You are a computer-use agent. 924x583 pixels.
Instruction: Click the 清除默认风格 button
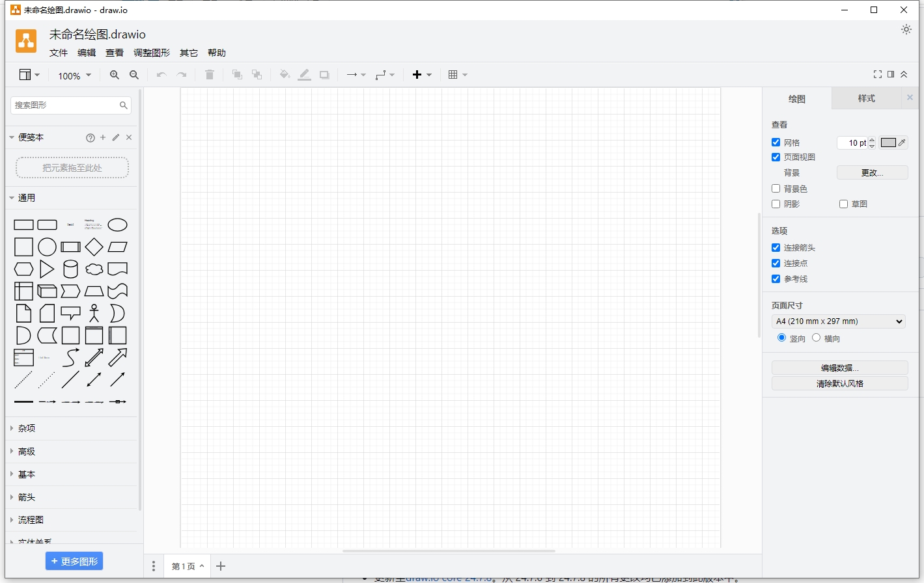[840, 383]
